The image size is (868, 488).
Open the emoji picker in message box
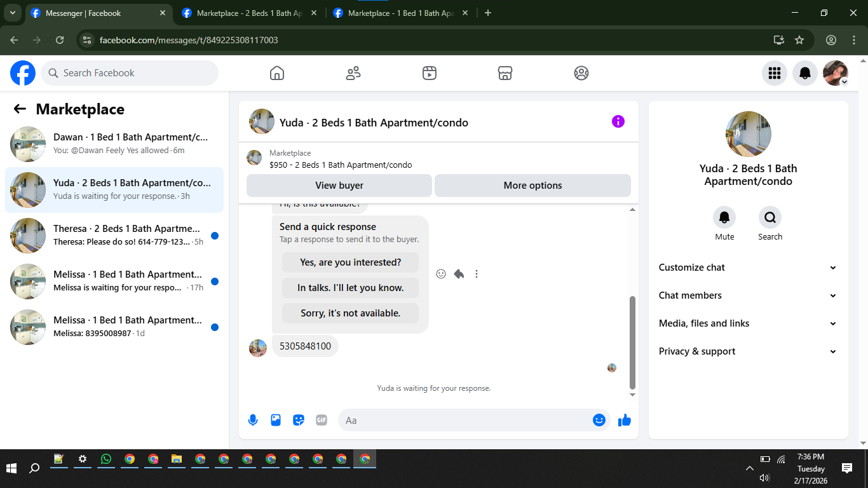[x=599, y=420]
